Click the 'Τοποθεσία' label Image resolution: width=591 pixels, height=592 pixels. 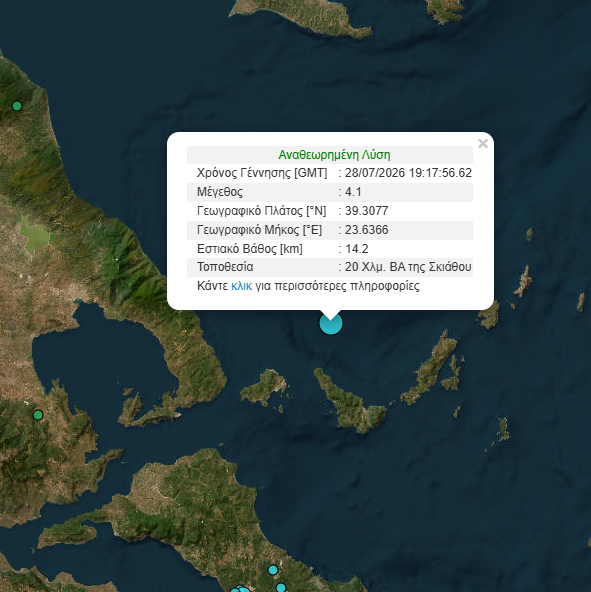225,267
